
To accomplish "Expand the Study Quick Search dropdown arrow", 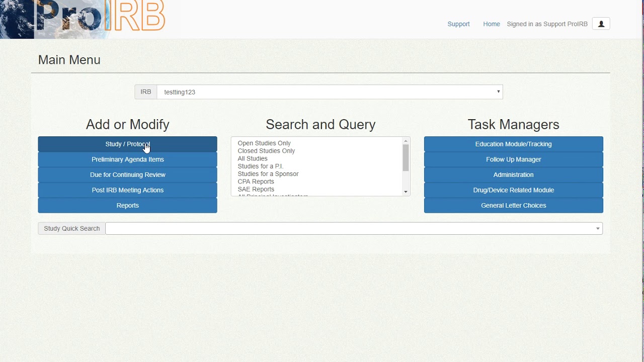I will click(598, 229).
